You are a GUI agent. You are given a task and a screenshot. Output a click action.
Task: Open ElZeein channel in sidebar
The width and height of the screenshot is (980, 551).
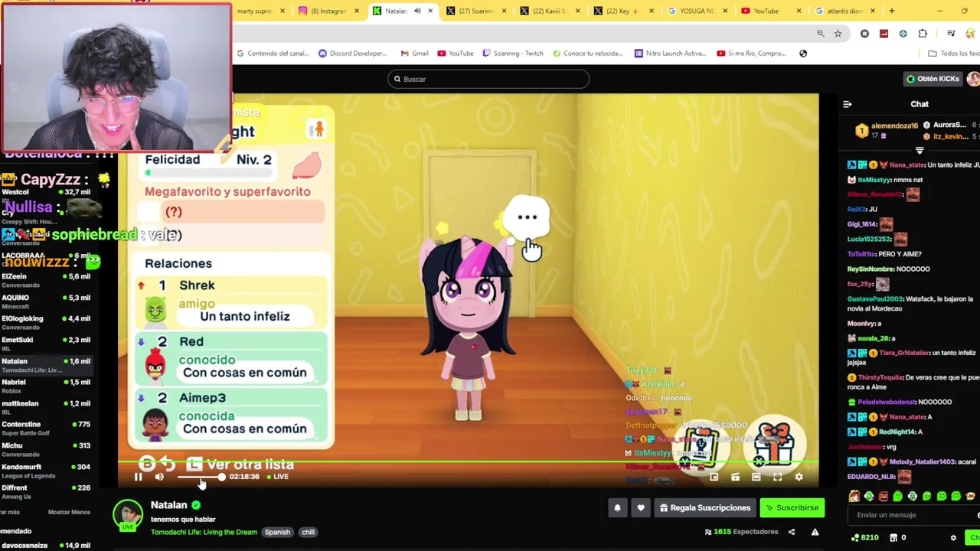pos(46,280)
